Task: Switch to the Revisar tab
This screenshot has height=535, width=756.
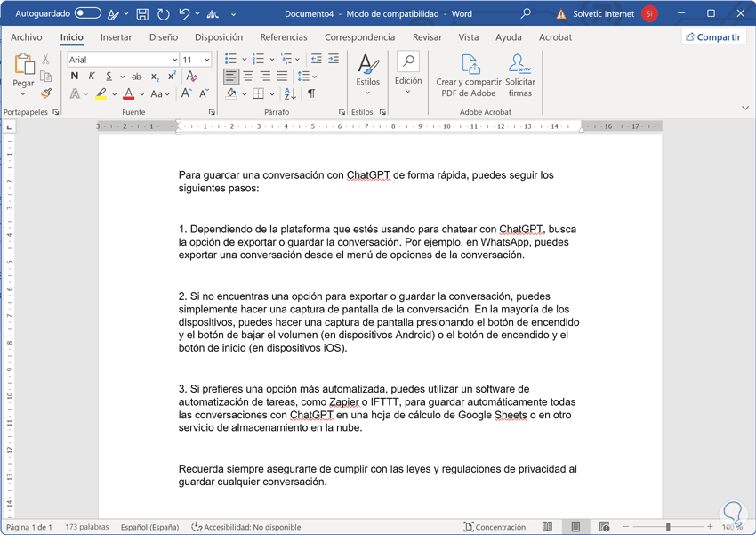Action: pos(427,37)
